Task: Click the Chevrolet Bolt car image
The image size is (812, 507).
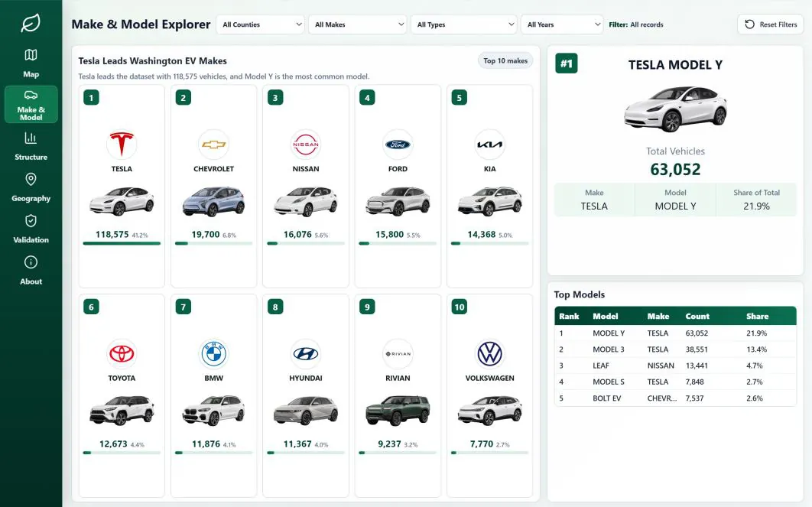Action: [x=213, y=201]
